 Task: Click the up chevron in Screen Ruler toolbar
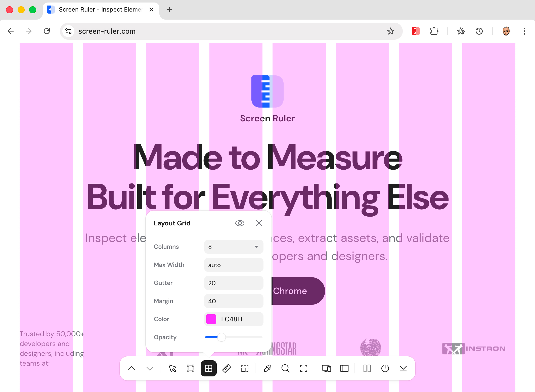point(132,368)
